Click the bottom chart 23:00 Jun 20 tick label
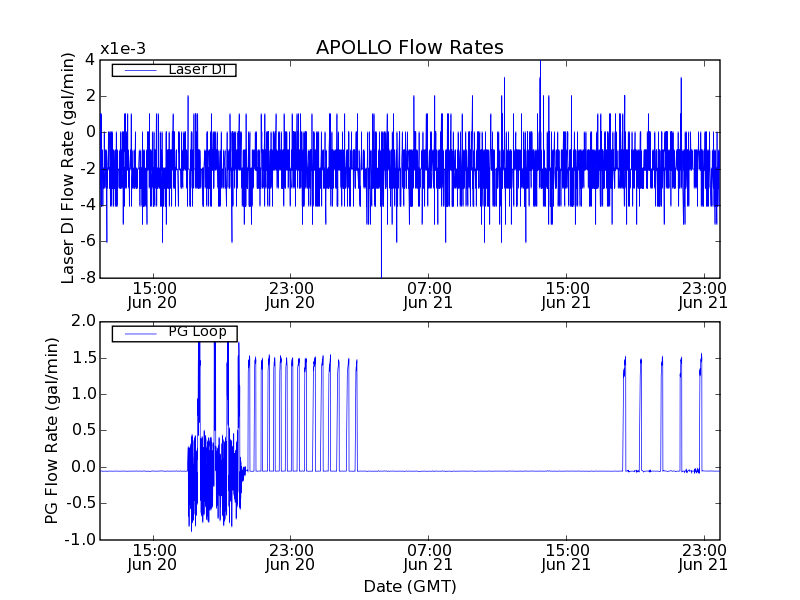This screenshot has width=800, height=600. pyautogui.click(x=290, y=558)
